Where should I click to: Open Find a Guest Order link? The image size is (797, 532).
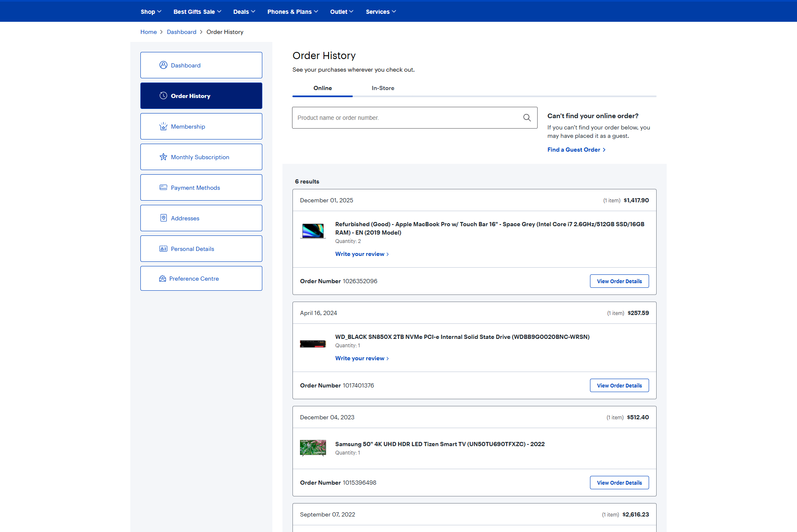coord(576,150)
